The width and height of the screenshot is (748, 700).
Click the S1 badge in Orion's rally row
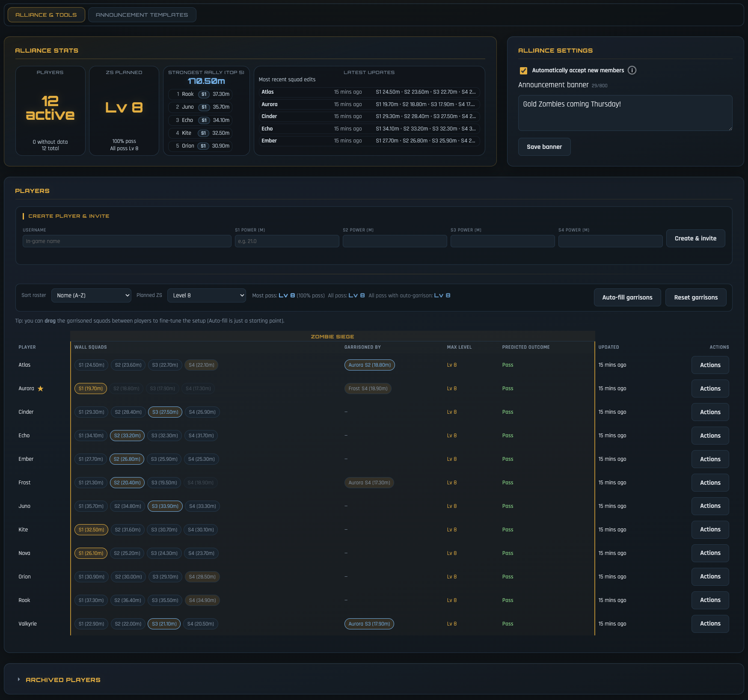[203, 146]
